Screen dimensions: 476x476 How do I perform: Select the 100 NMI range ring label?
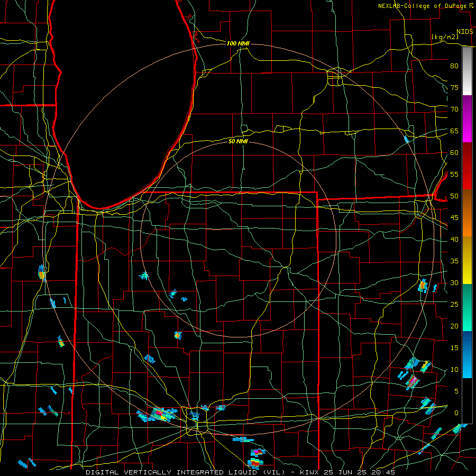238,43
